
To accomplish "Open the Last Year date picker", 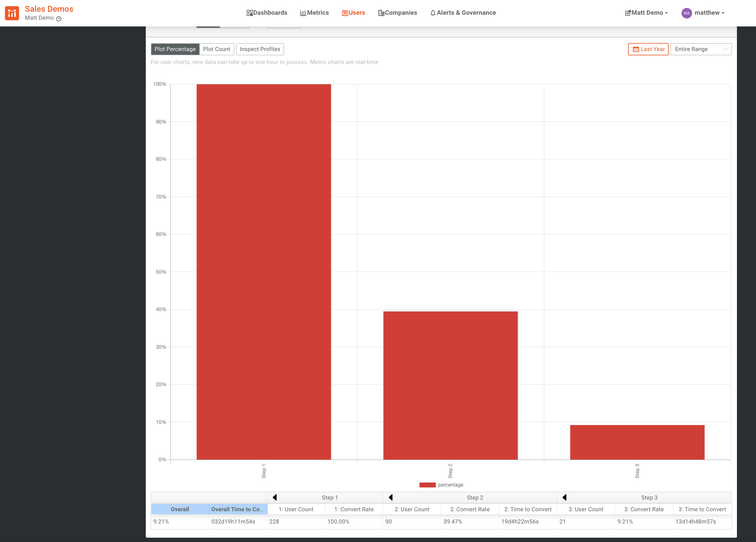I will [648, 49].
